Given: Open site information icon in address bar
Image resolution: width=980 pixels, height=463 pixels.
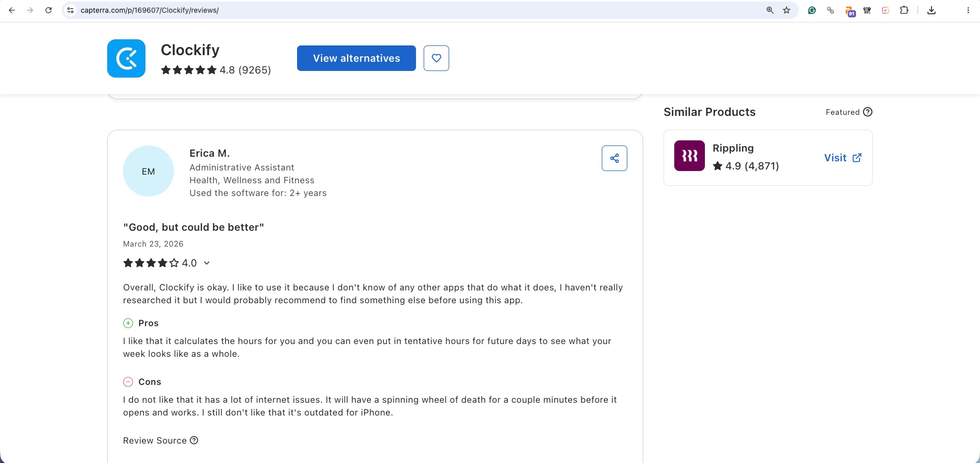Looking at the screenshot, I should tap(71, 10).
